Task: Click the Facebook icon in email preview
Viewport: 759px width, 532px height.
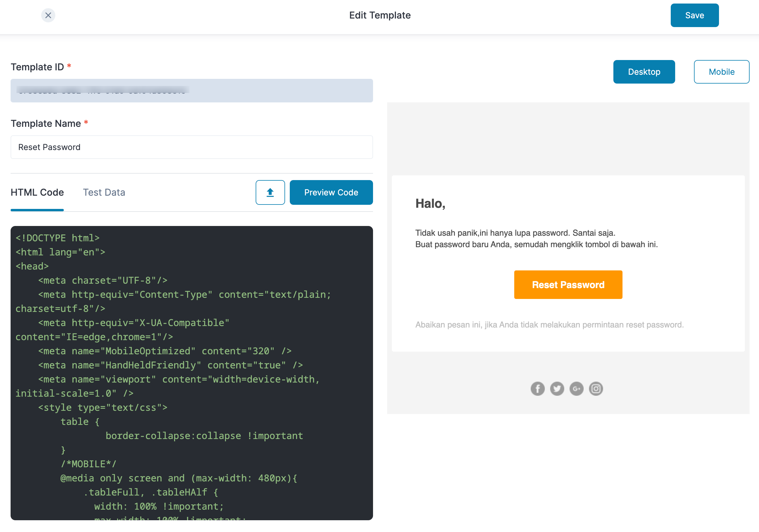Action: pos(537,388)
